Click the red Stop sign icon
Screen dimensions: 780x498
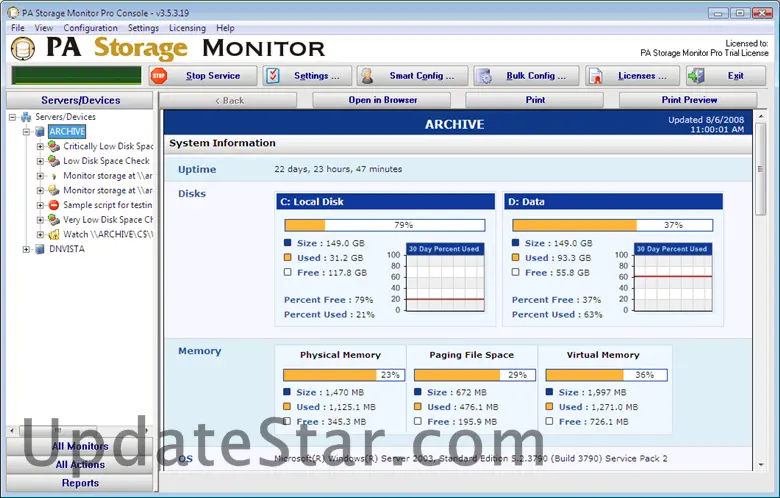159,76
